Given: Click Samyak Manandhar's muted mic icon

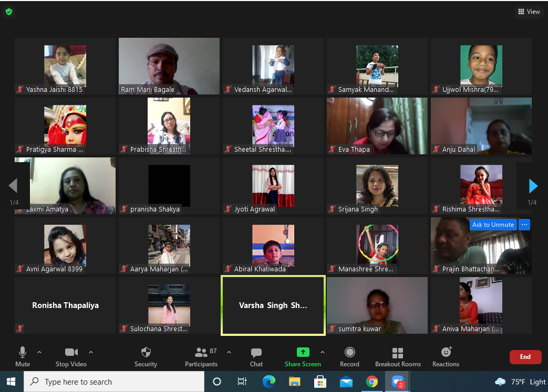Looking at the screenshot, I should (333, 89).
